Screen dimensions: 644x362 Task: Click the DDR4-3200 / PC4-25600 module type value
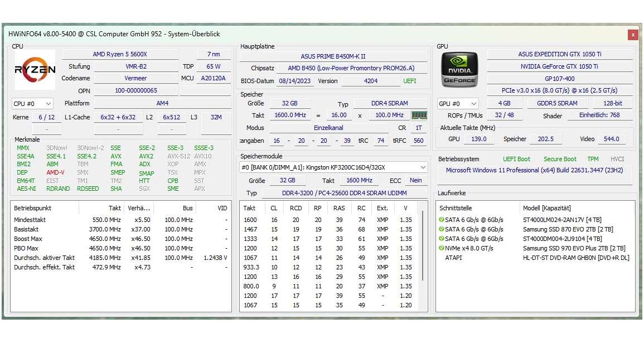344,192
